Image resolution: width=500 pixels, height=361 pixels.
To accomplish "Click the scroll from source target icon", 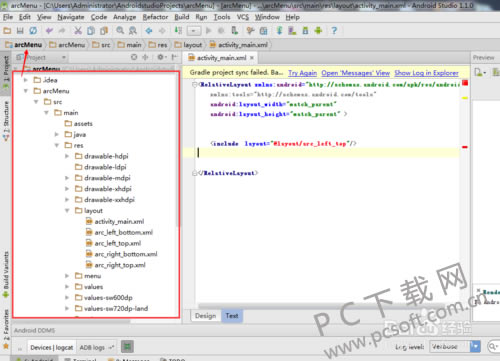I will [x=134, y=57].
